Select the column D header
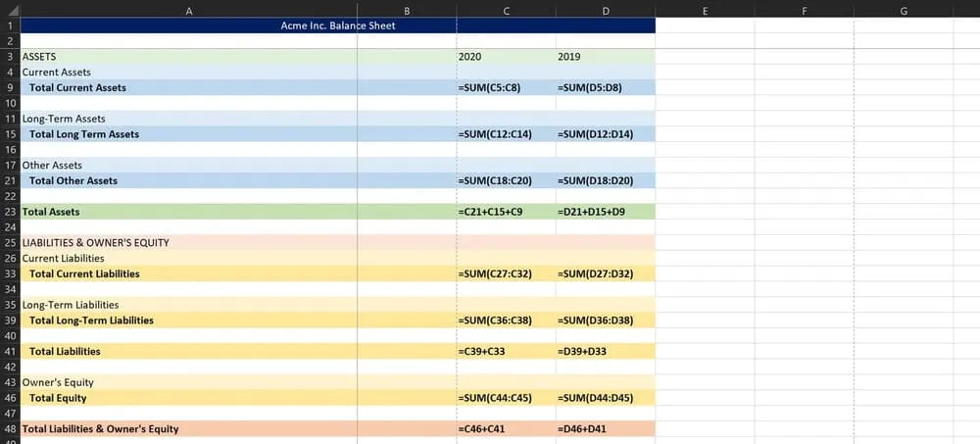Screen dimensions: 980x444 click(x=605, y=10)
